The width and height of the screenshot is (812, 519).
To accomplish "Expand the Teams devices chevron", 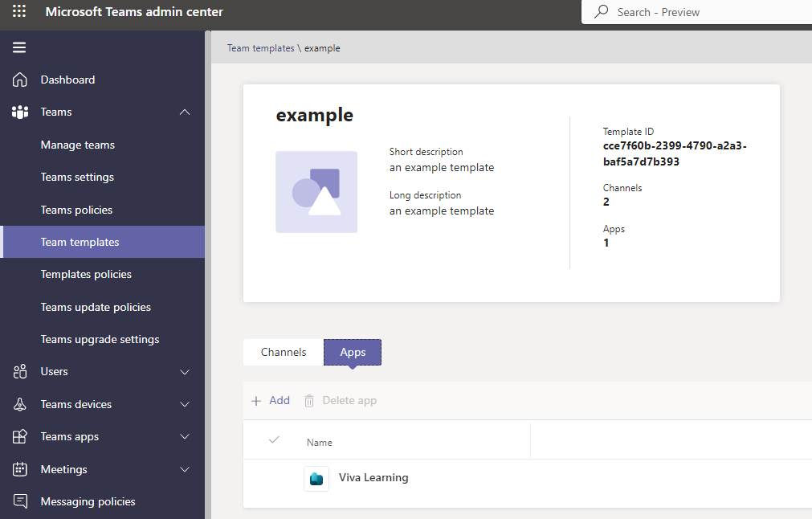I will [185, 404].
